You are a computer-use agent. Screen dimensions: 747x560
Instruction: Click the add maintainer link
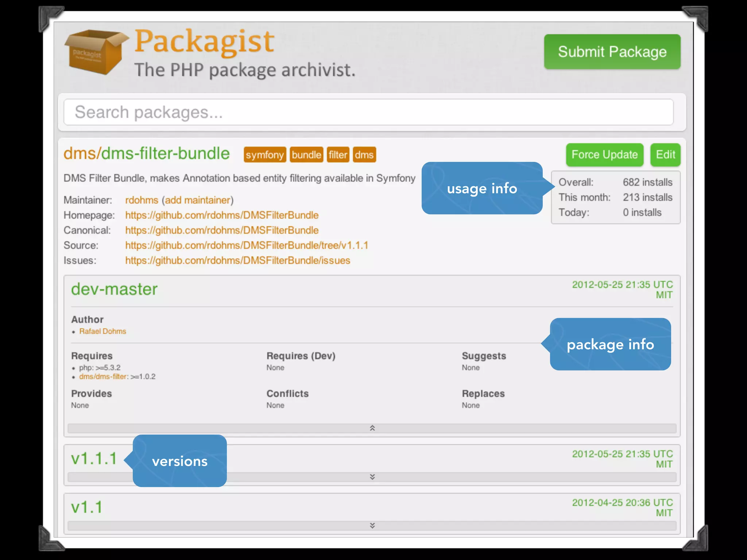point(198,200)
